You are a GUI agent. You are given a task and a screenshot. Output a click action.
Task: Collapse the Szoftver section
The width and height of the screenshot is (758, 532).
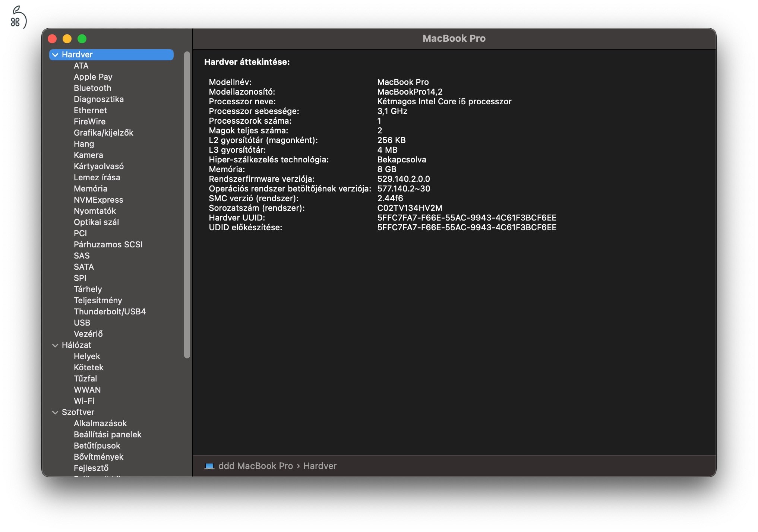54,412
